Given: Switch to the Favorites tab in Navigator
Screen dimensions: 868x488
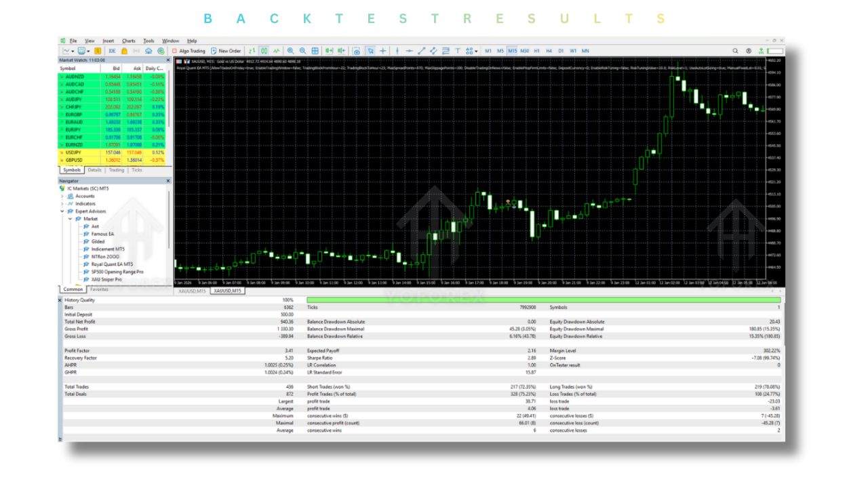Looking at the screenshot, I should (x=98, y=289).
